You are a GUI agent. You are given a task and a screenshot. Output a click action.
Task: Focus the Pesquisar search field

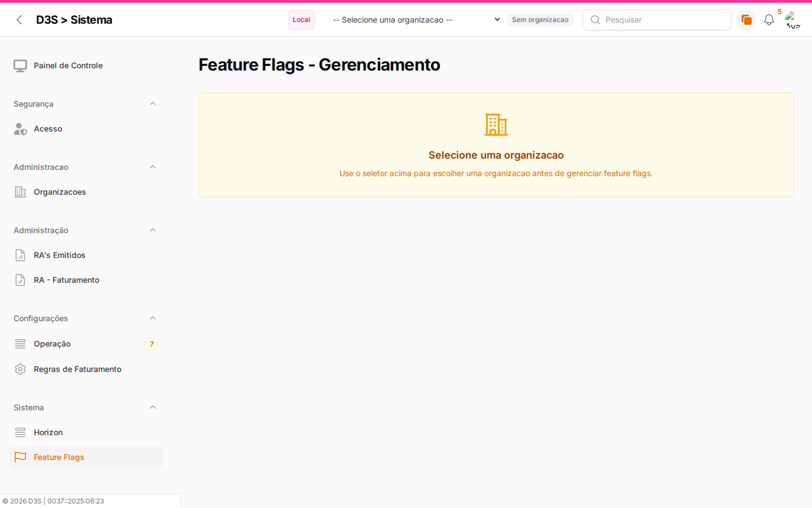(657, 20)
